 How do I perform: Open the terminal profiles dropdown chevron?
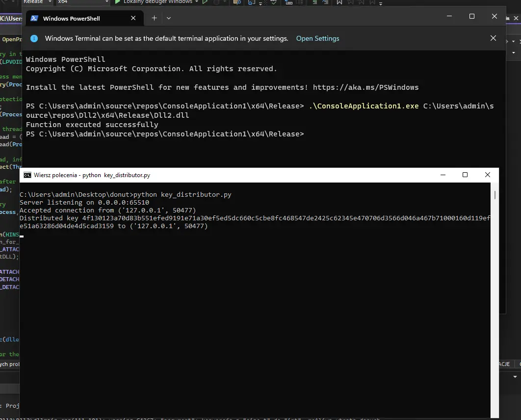point(169,18)
